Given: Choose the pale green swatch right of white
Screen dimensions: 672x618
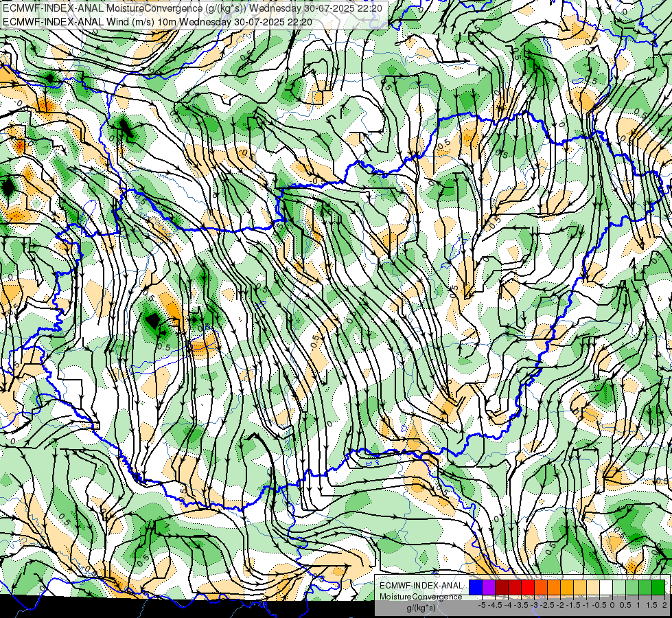Looking at the screenshot, I should coord(619,587).
